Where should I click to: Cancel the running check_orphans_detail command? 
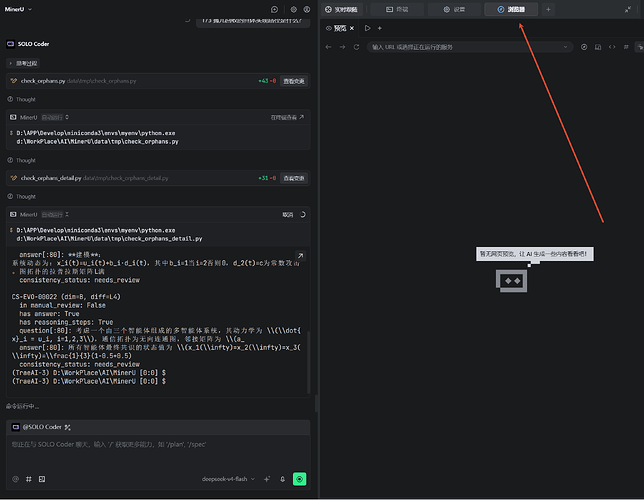[x=288, y=214]
